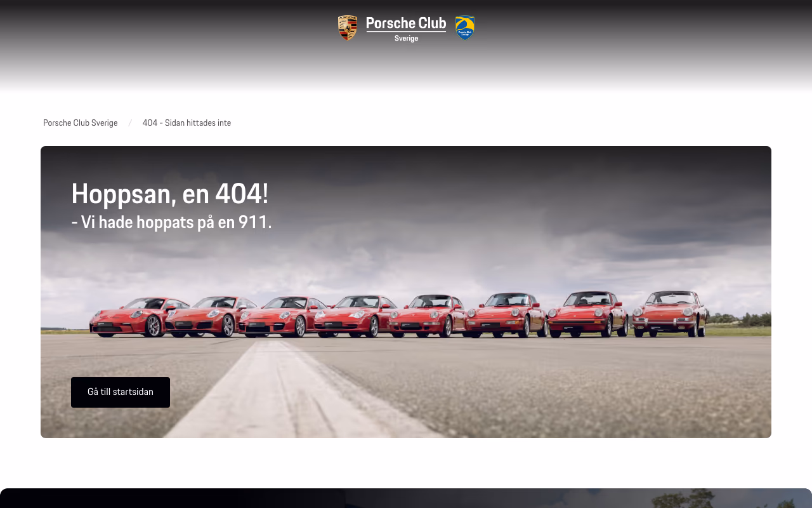Click the breadcrumb separator slash

click(x=130, y=123)
